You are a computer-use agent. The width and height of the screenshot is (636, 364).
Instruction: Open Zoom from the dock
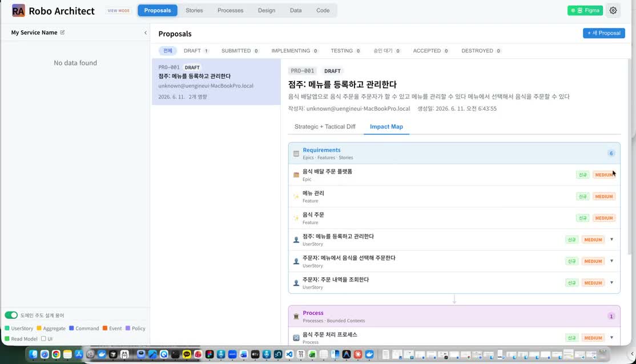coord(232,354)
